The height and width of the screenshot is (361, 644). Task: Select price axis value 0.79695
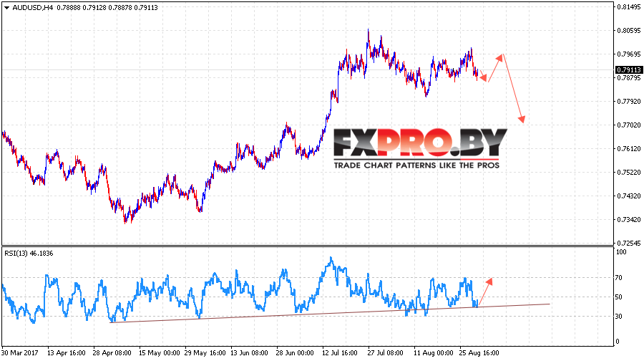coord(629,54)
